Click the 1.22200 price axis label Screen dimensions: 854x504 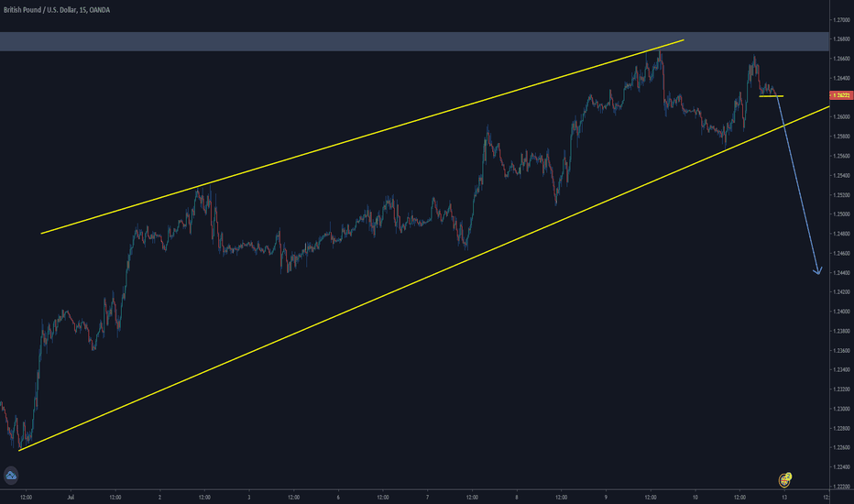(841, 487)
